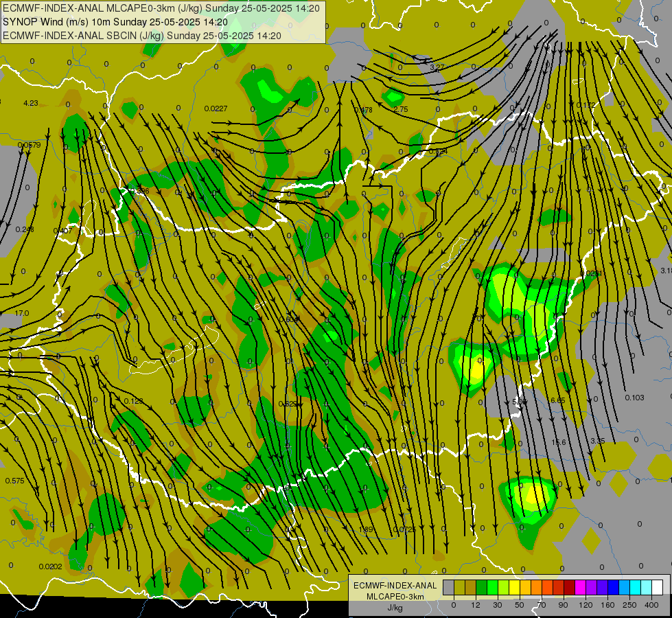672x618 pixels.
Task: Click the legend tick label 12
Action: click(x=475, y=605)
